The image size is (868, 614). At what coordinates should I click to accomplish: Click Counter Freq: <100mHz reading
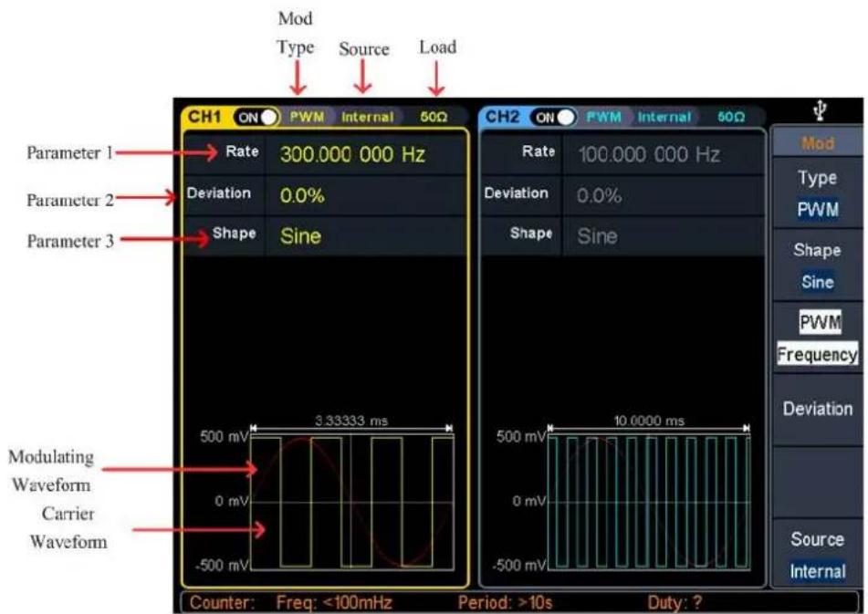(x=334, y=602)
